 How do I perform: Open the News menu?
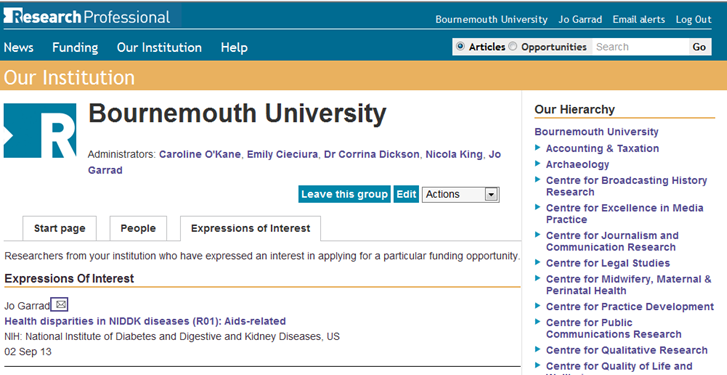pos(19,47)
